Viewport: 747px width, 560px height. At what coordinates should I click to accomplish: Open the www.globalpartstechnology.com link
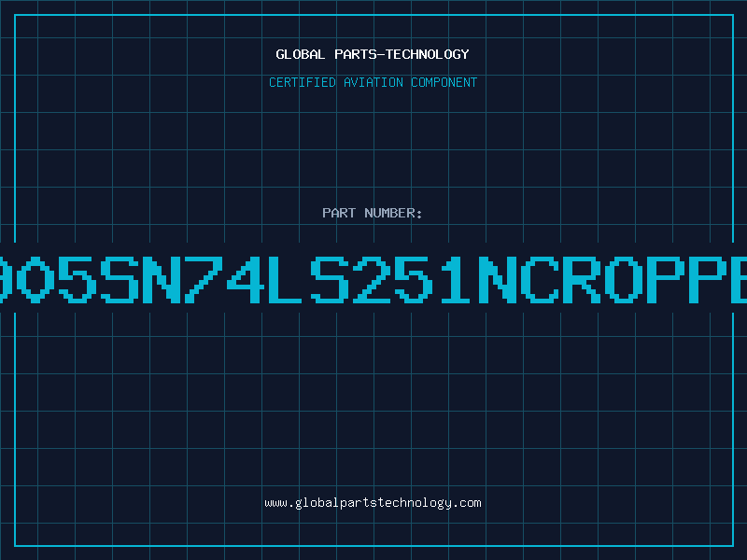coord(373,503)
